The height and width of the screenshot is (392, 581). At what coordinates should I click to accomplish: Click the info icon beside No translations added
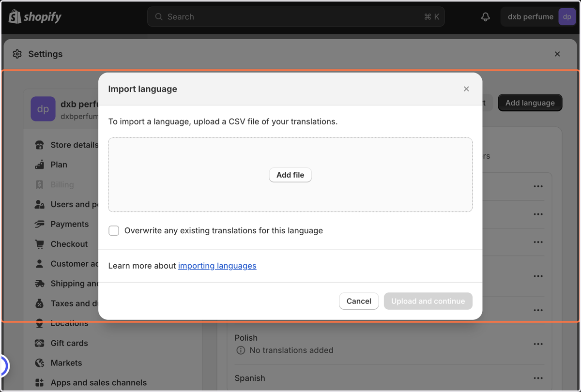241,350
